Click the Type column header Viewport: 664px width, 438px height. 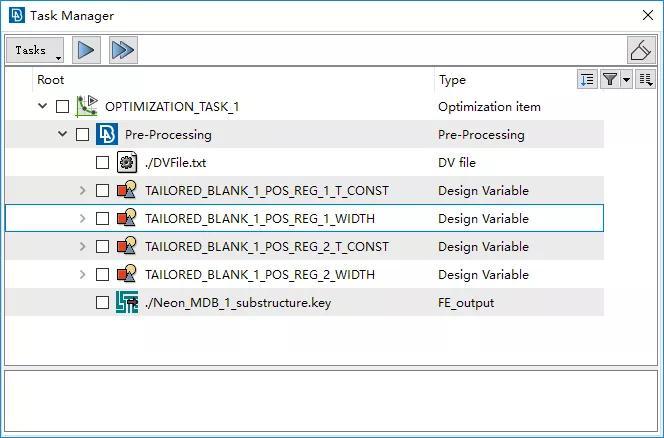452,80
